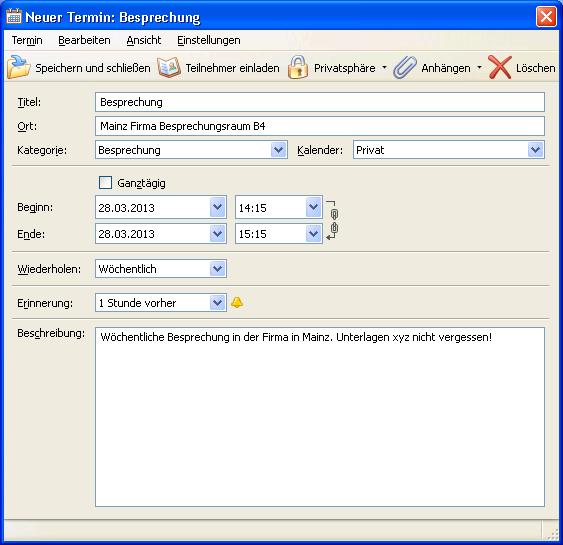Open the Termin menu

27,40
